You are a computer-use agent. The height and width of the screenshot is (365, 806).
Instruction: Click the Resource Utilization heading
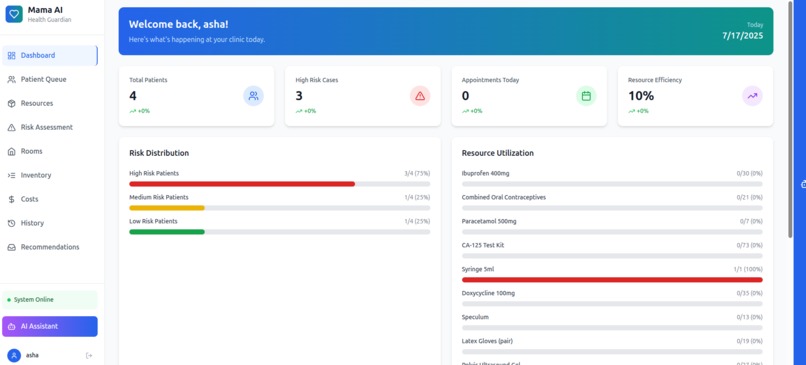[498, 153]
